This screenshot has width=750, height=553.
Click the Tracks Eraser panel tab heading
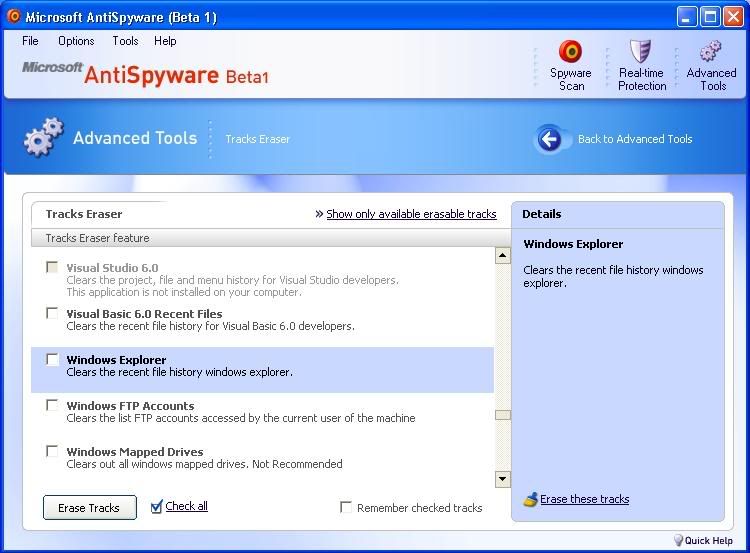(x=84, y=214)
